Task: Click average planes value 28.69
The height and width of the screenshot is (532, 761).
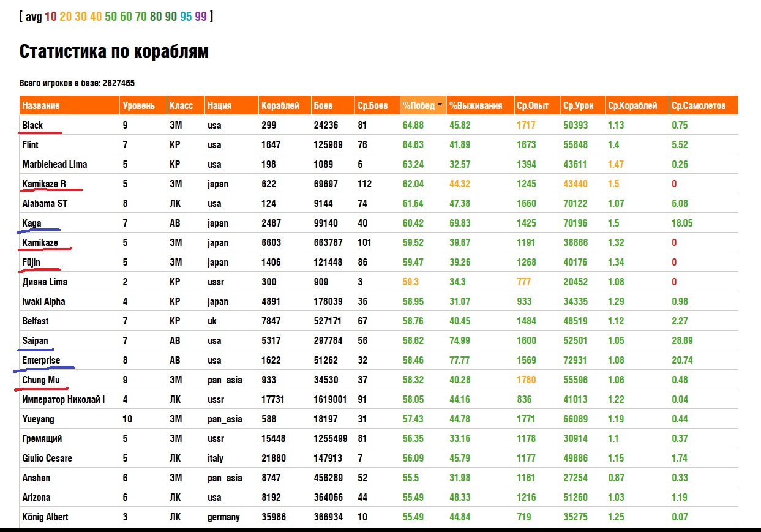Action: coord(682,340)
